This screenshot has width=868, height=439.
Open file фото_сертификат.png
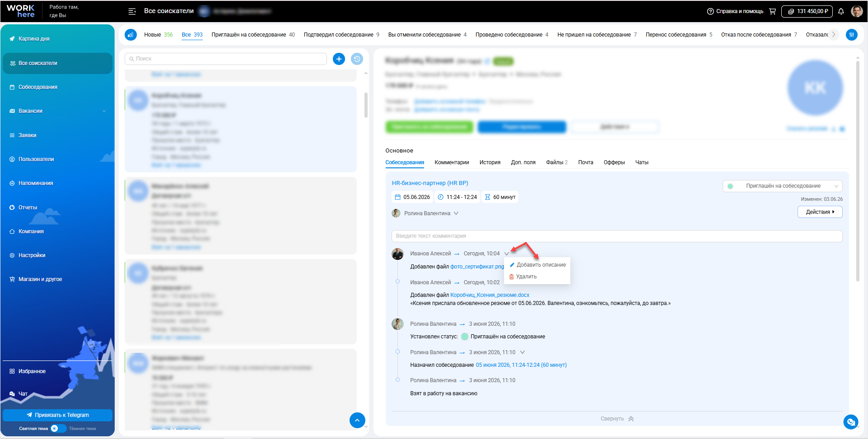[477, 267]
